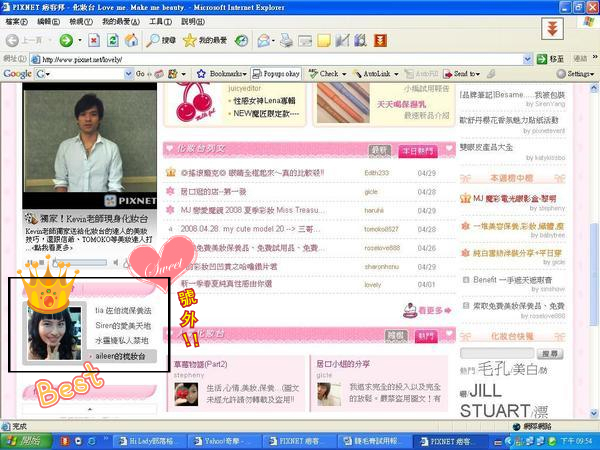Open the Forward button history dropdown arrow

pos(80,40)
